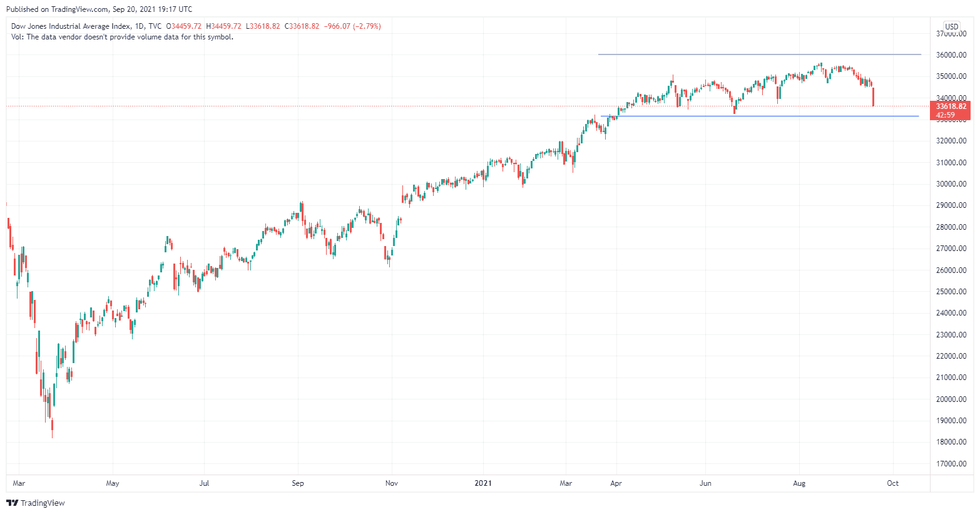The height and width of the screenshot is (514, 980).
Task: Click the last large red candle
Action: pos(873,97)
